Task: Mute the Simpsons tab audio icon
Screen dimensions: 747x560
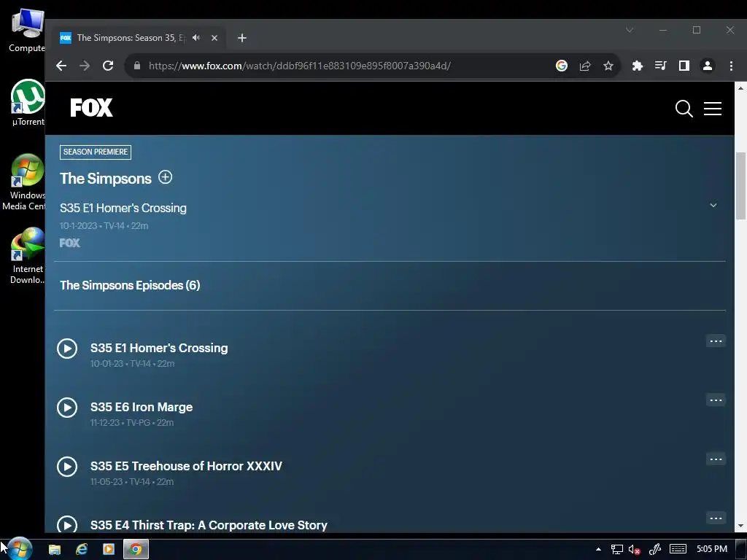Action: (196, 38)
